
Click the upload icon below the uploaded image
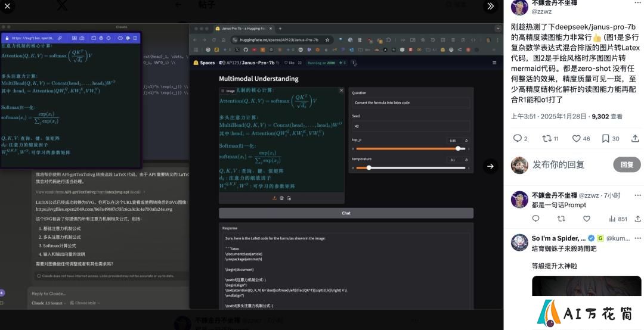[274, 198]
